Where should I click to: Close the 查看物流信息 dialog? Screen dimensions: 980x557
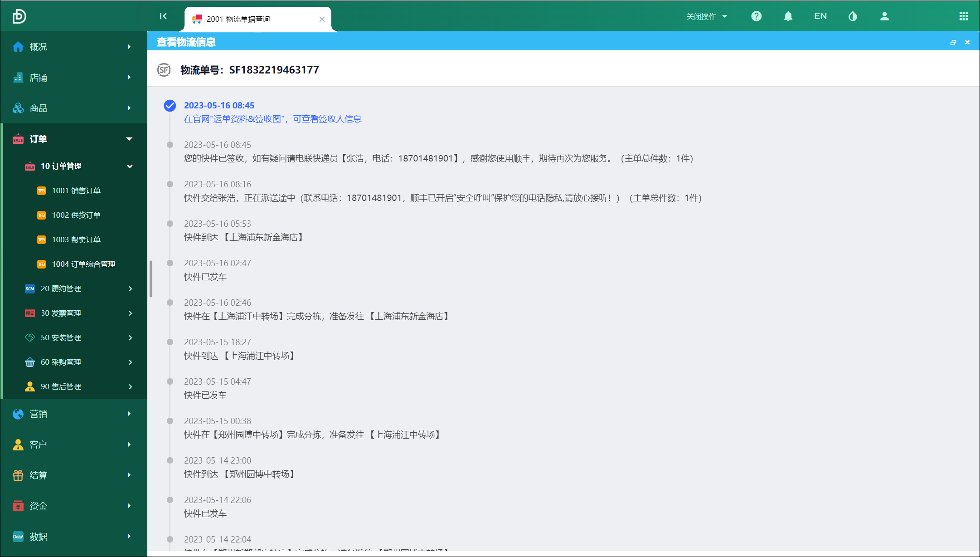(967, 42)
